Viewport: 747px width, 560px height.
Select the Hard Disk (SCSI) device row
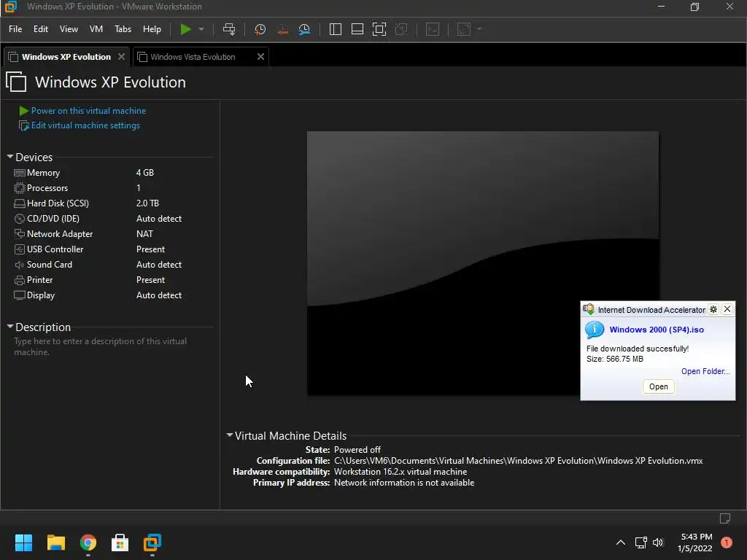[x=112, y=203]
